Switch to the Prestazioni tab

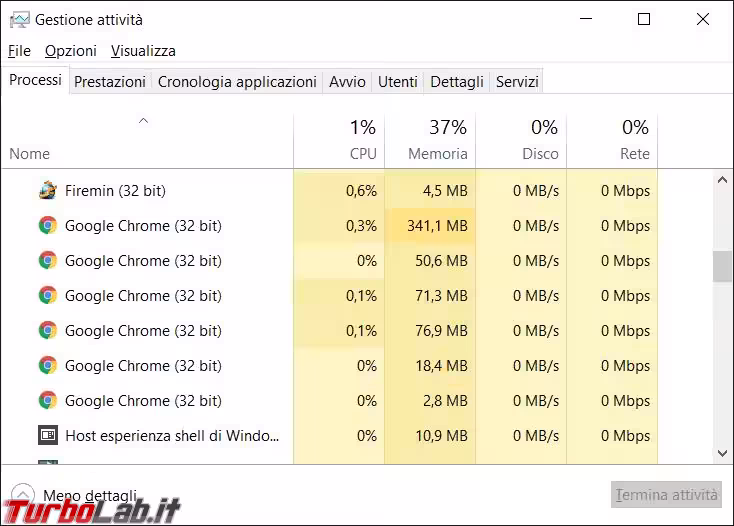tap(110, 82)
